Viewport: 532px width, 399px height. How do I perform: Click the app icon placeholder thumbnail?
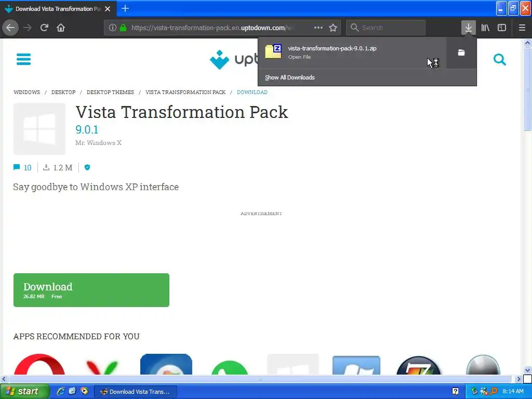tap(39, 129)
